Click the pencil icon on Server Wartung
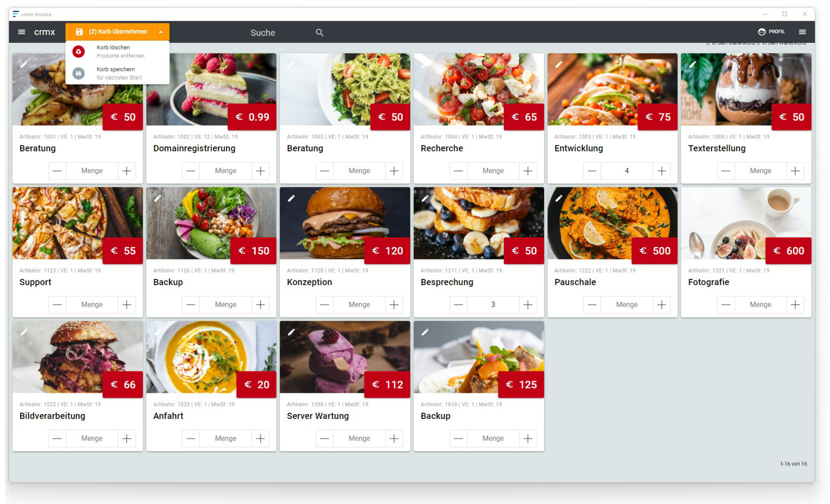The image size is (830, 504). pos(291,332)
